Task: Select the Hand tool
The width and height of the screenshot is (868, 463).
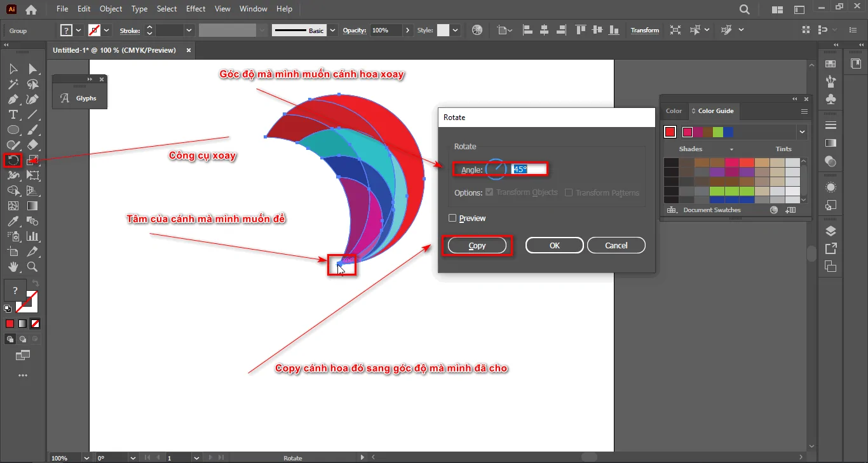Action: pos(13,267)
